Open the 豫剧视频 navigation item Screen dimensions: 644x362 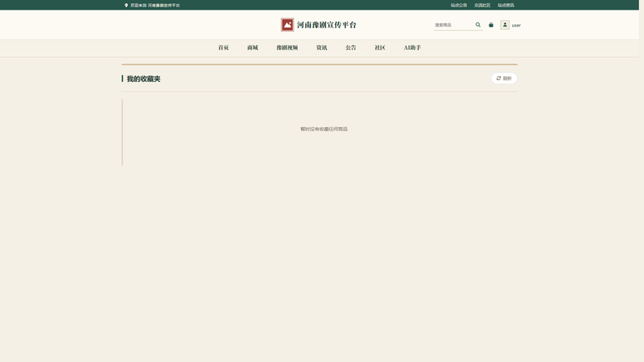(287, 47)
